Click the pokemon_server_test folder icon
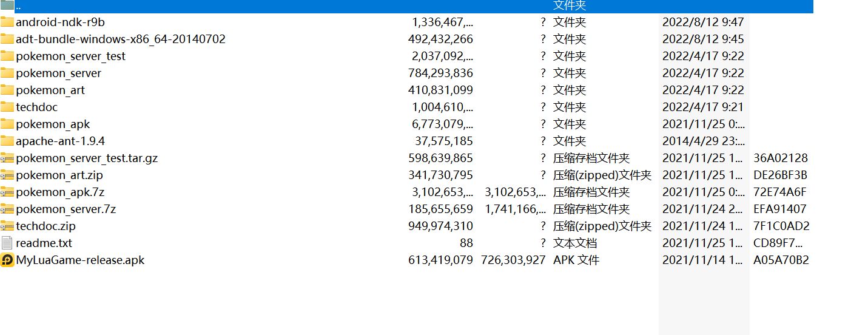This screenshot has width=868, height=335. click(7, 56)
